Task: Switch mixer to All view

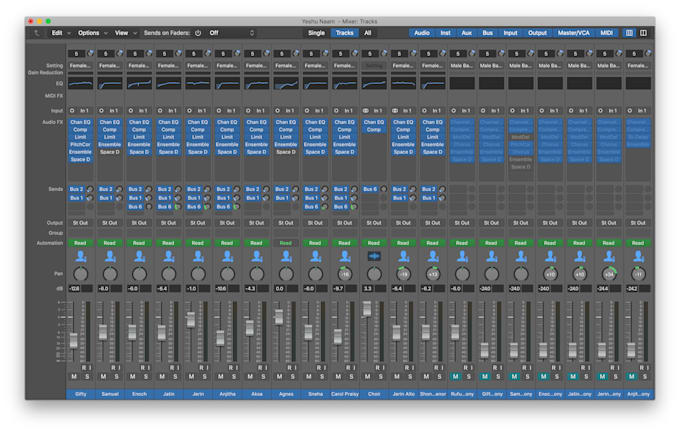Action: pos(368,33)
